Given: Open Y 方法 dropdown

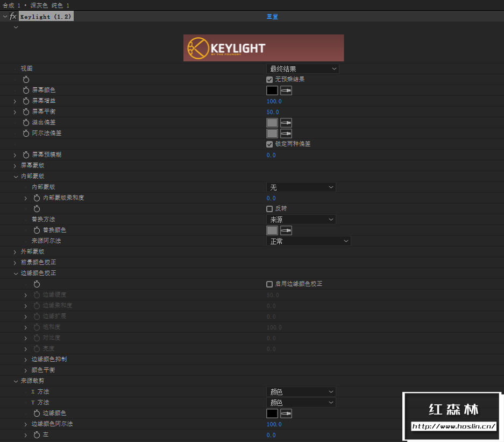Looking at the screenshot, I should (x=301, y=403).
